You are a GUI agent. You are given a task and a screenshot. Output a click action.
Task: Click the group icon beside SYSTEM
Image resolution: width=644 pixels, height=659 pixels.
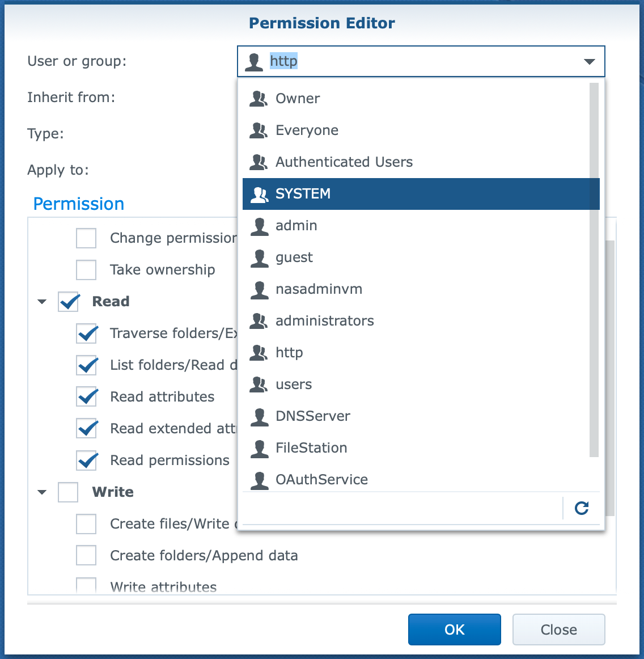pos(259,194)
